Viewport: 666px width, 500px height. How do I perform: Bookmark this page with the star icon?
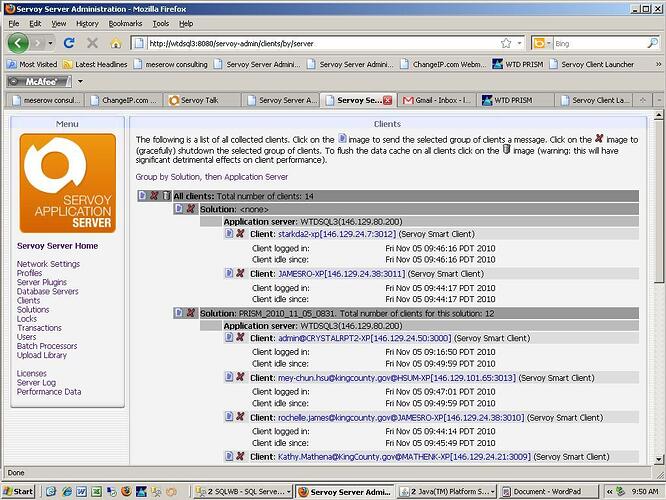(x=505, y=43)
